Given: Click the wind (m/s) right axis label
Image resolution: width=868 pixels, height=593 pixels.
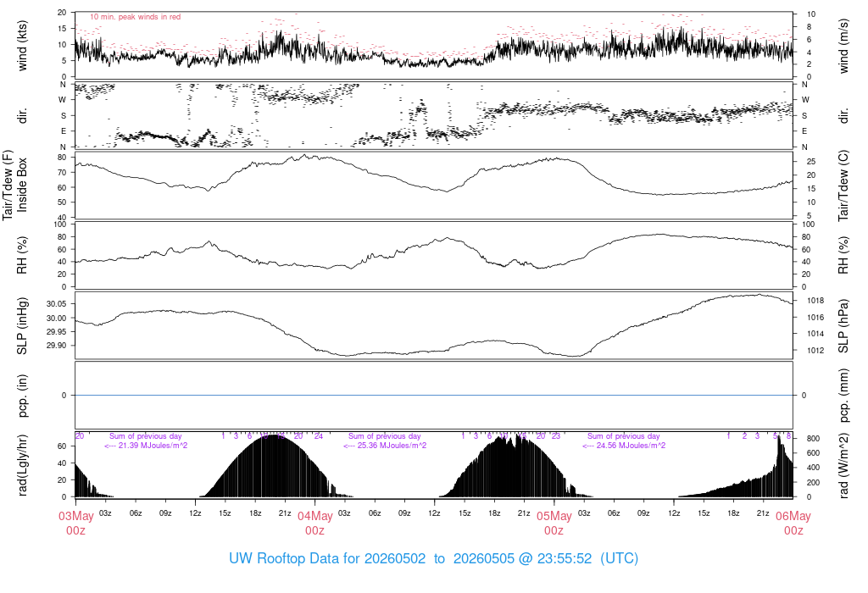Looking at the screenshot, I should coord(843,46).
